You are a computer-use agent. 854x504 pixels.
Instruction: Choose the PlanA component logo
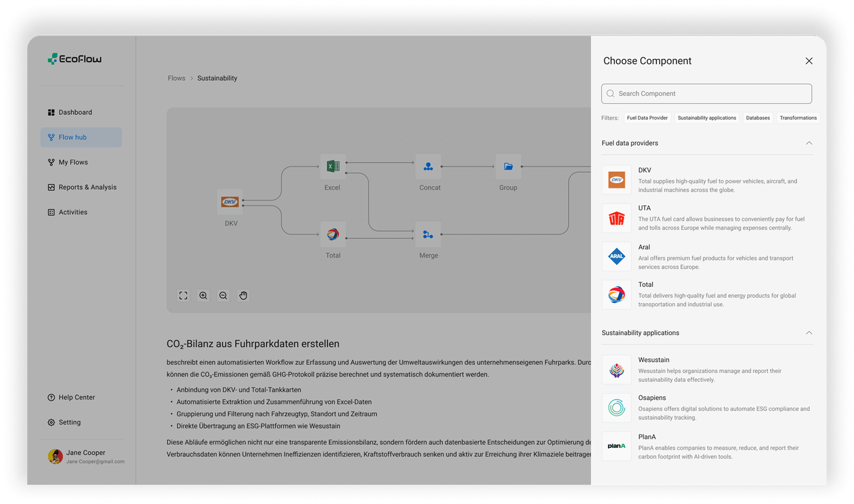(616, 446)
